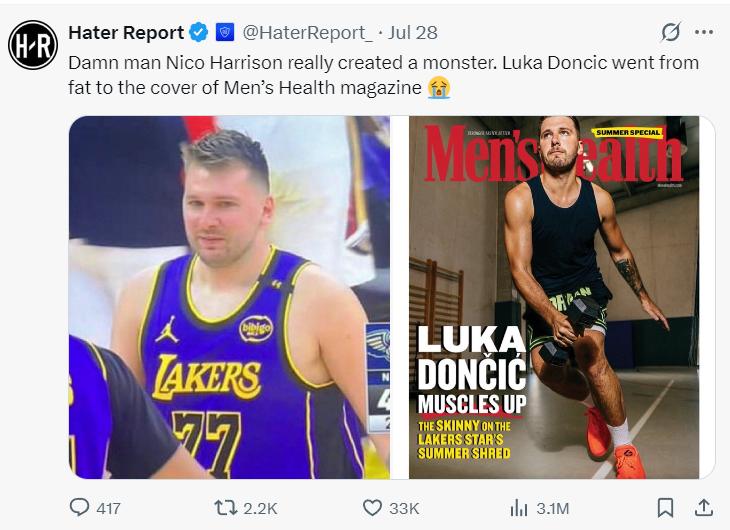Open the repost arrows menu
The width and height of the screenshot is (730, 530).
point(226,508)
